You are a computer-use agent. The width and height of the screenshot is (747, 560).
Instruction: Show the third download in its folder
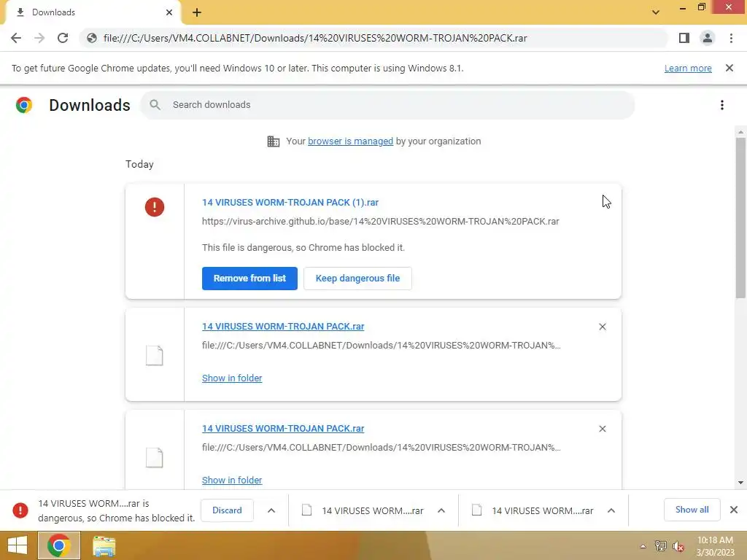click(x=232, y=480)
